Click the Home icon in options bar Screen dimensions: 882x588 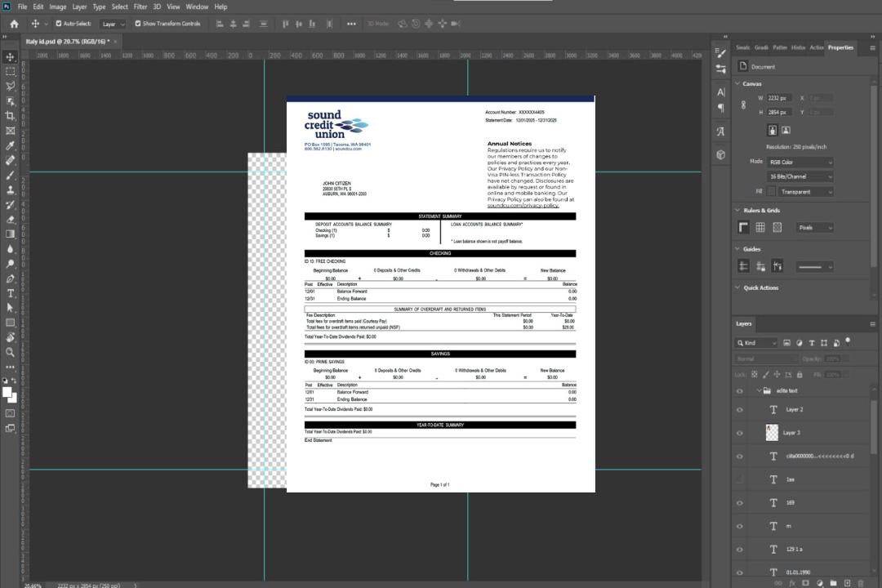coord(14,24)
